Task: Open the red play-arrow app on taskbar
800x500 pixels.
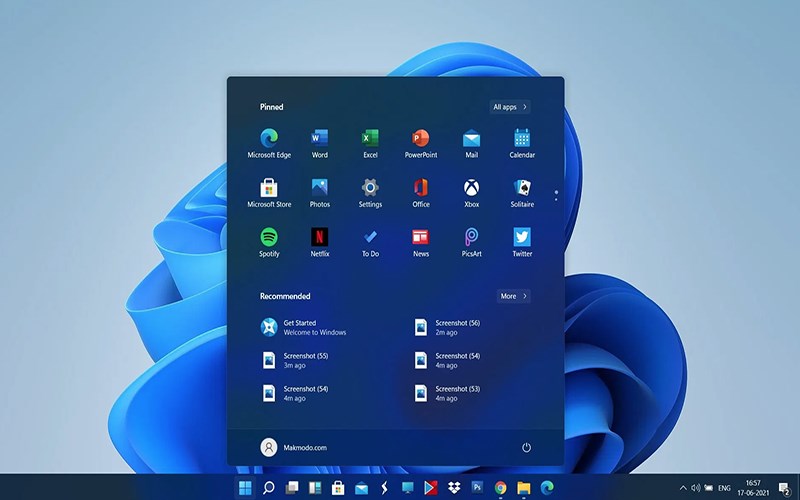Action: tap(431, 488)
